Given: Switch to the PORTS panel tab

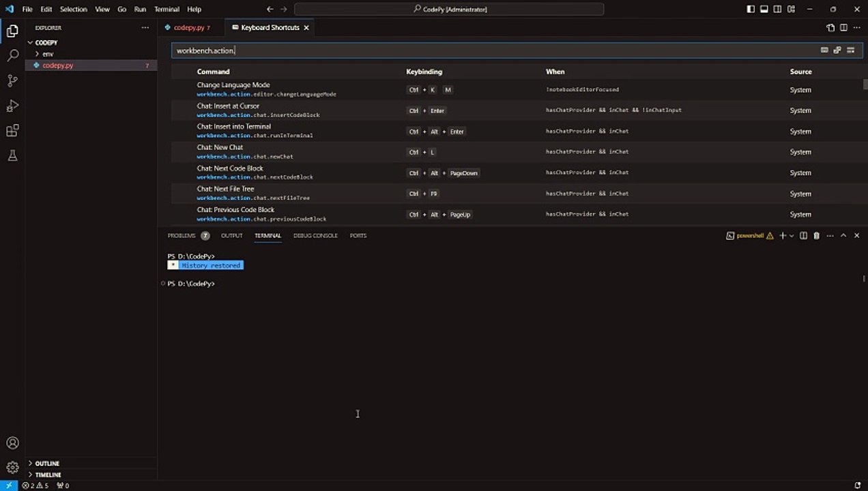Looking at the screenshot, I should click(358, 235).
